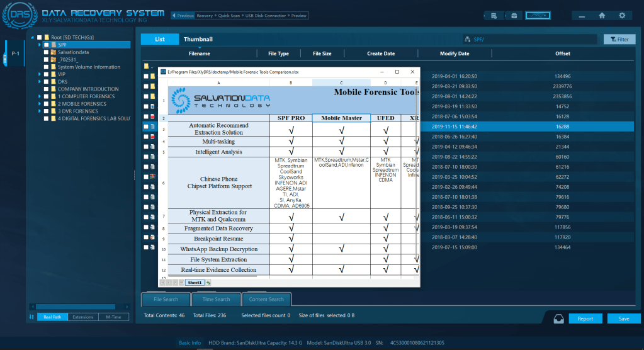Open settings via the gear icon
644x350 pixels.
(622, 15)
